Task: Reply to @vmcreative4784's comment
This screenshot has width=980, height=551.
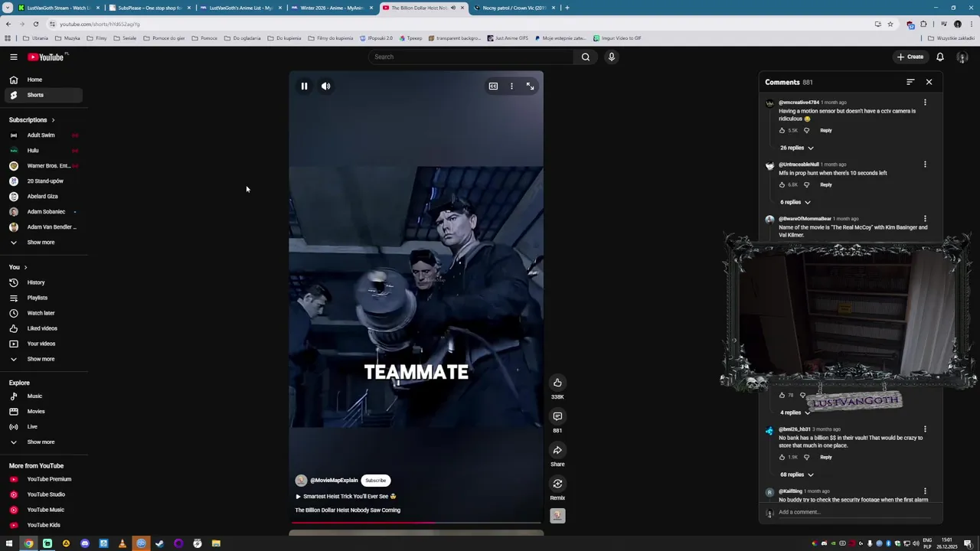Action: (825, 130)
